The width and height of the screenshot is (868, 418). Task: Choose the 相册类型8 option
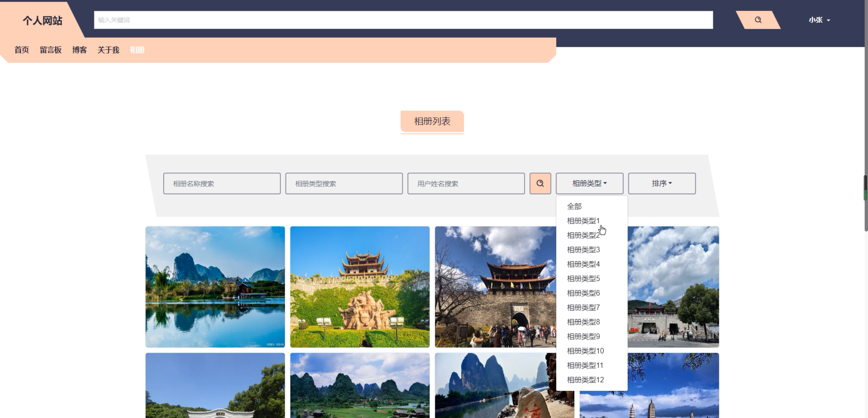pyautogui.click(x=583, y=322)
